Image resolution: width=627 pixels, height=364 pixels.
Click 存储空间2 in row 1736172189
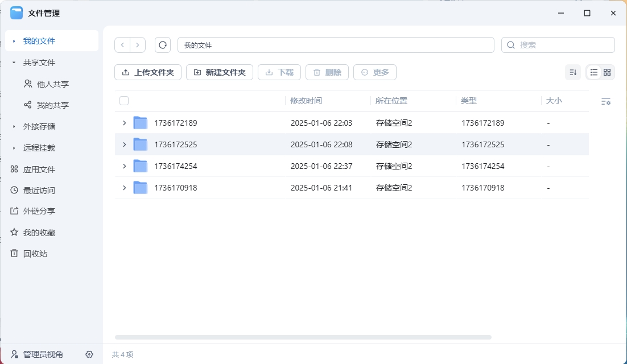[394, 123]
